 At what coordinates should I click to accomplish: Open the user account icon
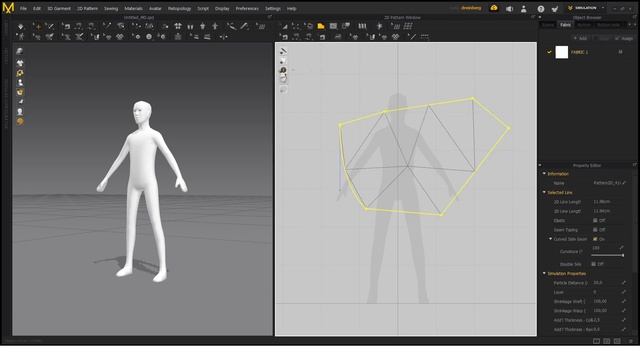(524, 9)
